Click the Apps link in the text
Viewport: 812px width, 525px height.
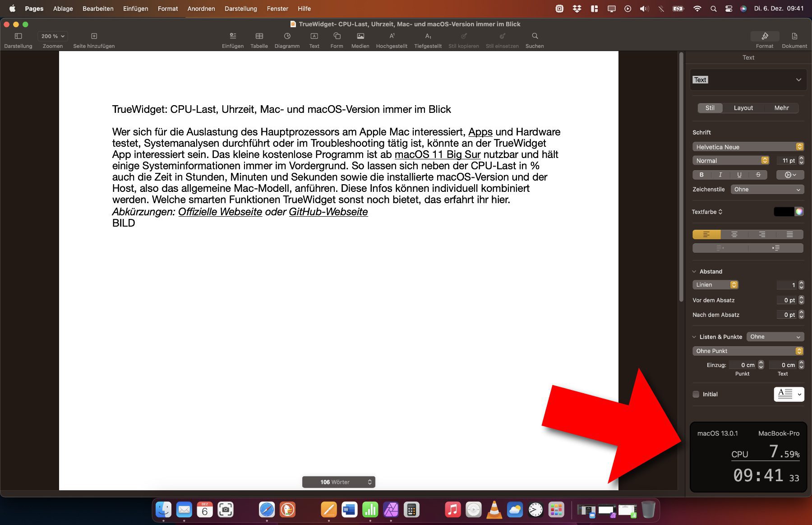tap(480, 132)
